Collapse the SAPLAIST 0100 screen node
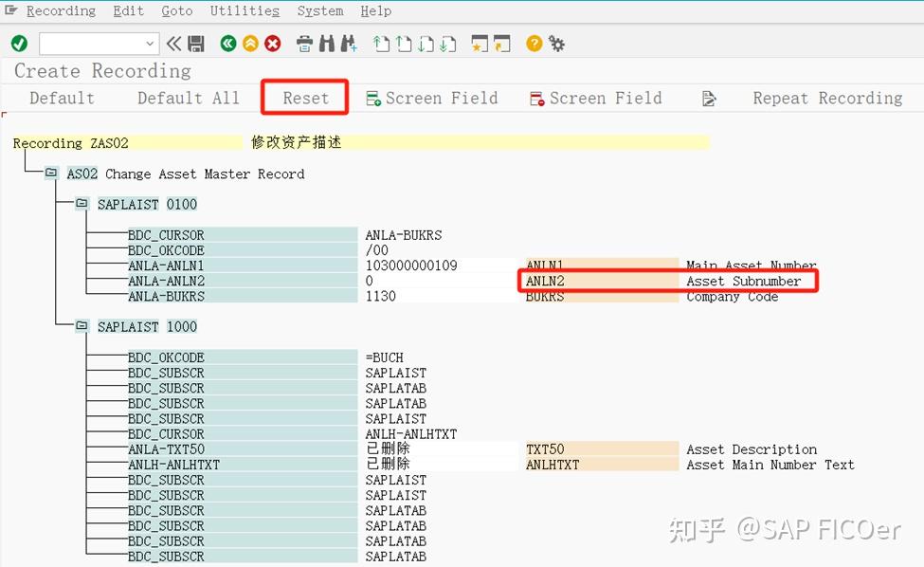This screenshot has width=924, height=567. (x=82, y=204)
